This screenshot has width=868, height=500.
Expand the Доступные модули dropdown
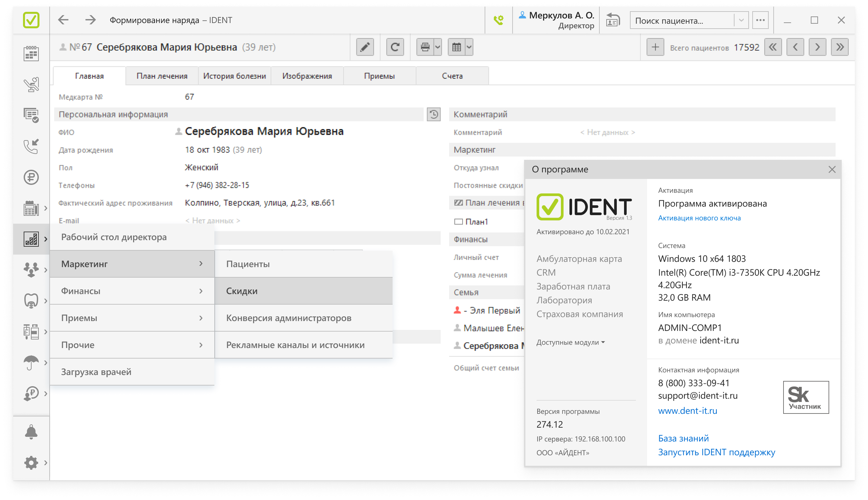click(x=570, y=342)
